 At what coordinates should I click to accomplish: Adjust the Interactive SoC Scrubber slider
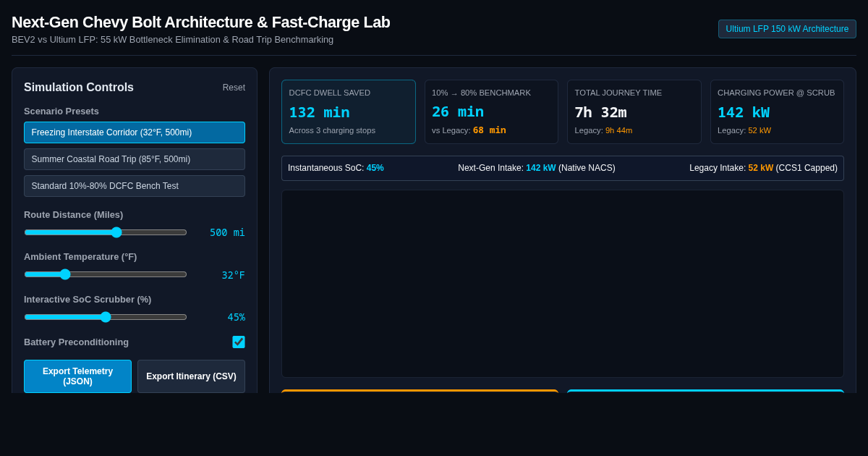[106, 317]
